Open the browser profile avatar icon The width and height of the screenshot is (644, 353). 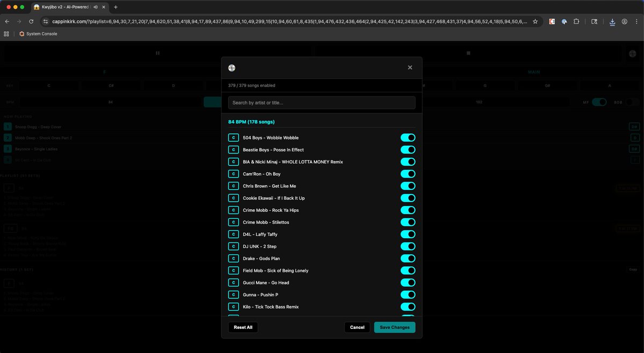(x=625, y=21)
